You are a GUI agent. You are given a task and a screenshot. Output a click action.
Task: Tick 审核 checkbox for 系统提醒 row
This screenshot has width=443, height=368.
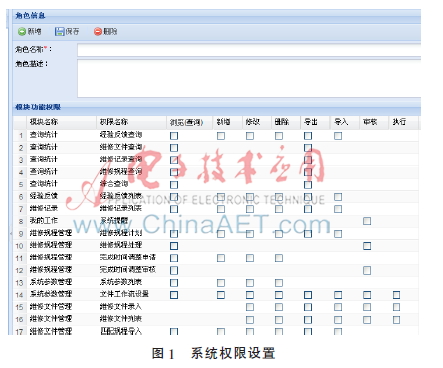367,221
